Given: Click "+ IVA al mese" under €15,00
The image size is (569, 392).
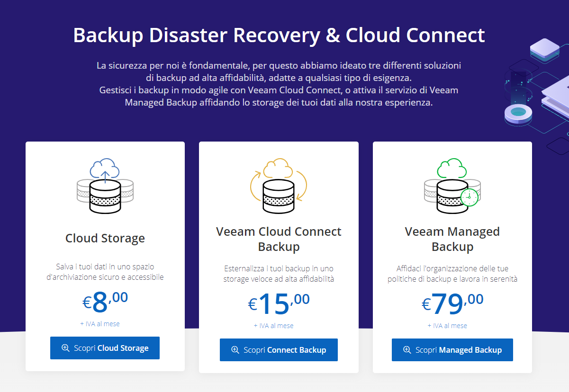Looking at the screenshot, I should coord(273,326).
